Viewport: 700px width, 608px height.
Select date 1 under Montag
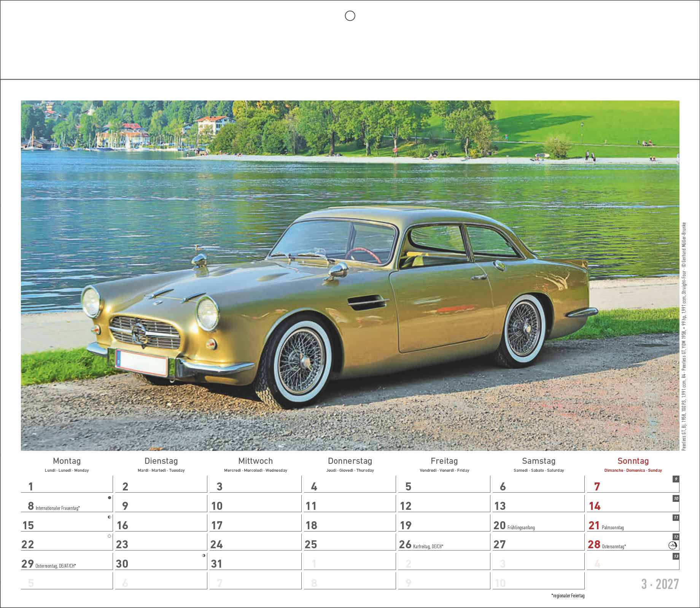pos(31,487)
